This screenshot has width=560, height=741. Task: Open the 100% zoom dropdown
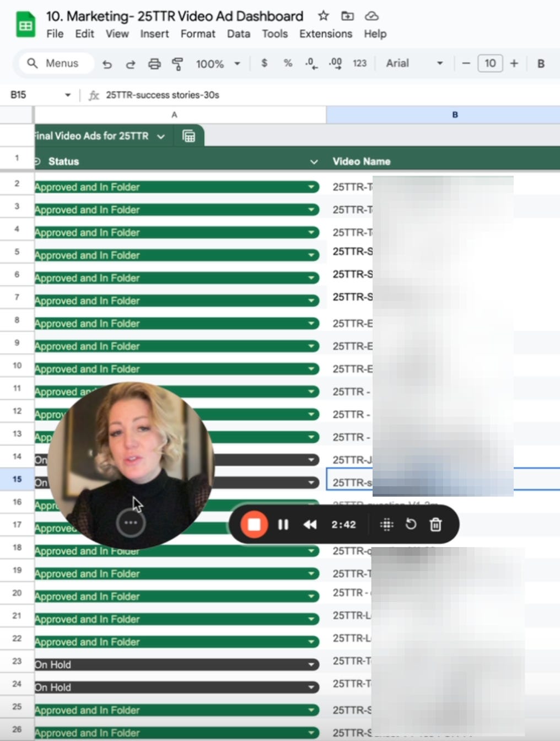tap(218, 64)
